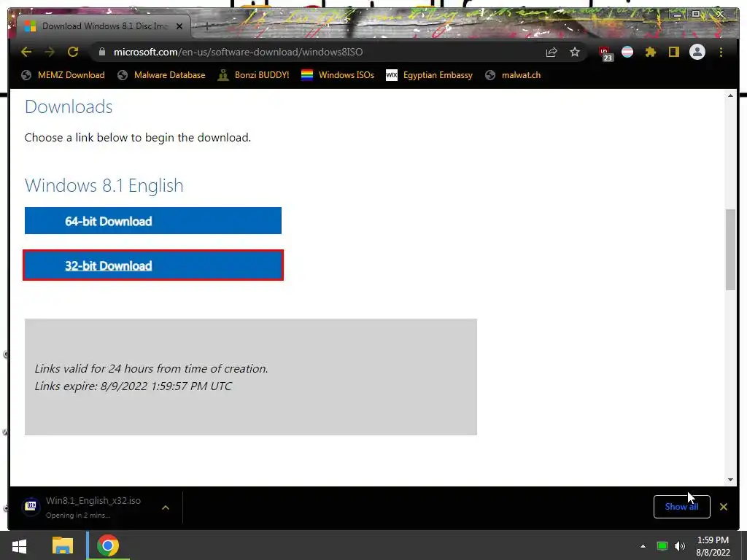Open the Windows ISOs bookmark
Image resolution: width=747 pixels, height=560 pixels.
point(338,75)
